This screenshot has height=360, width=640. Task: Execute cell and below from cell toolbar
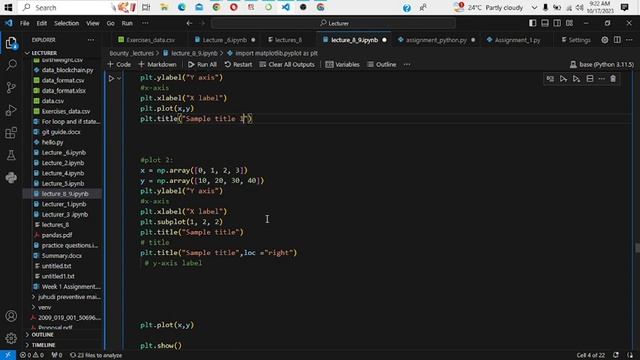tap(576, 79)
